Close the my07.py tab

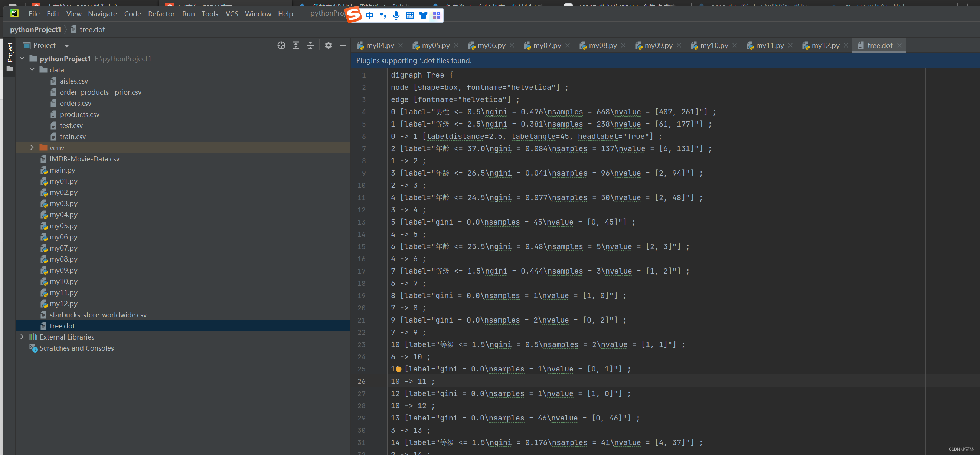click(568, 46)
